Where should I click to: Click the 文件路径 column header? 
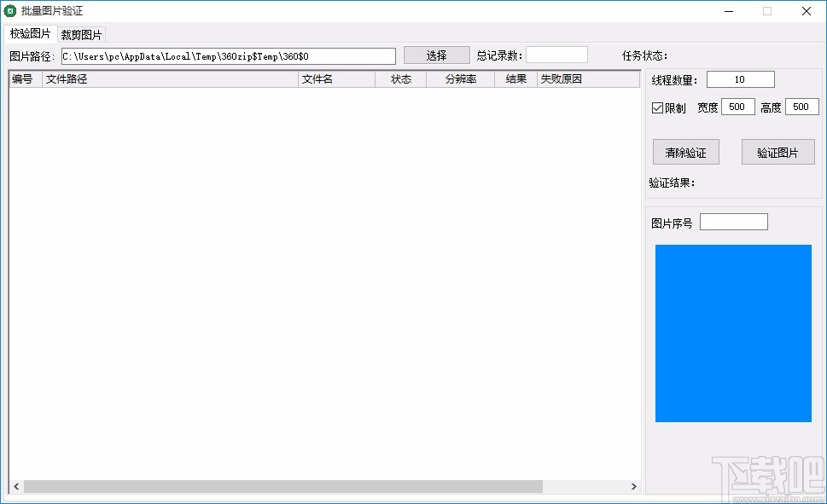click(171, 78)
